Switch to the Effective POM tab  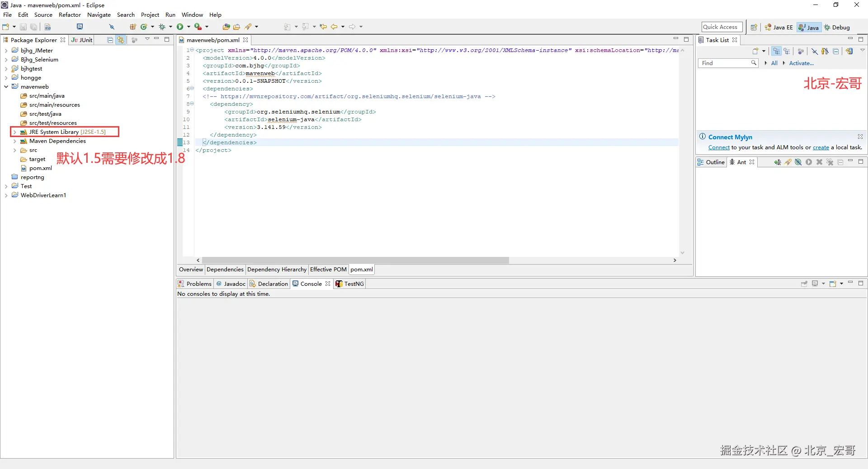[328, 270]
